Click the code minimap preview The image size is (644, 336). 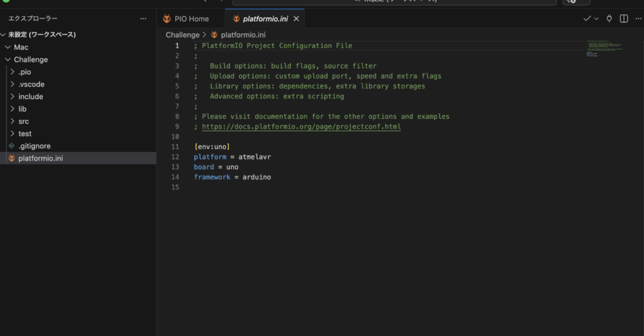point(602,48)
